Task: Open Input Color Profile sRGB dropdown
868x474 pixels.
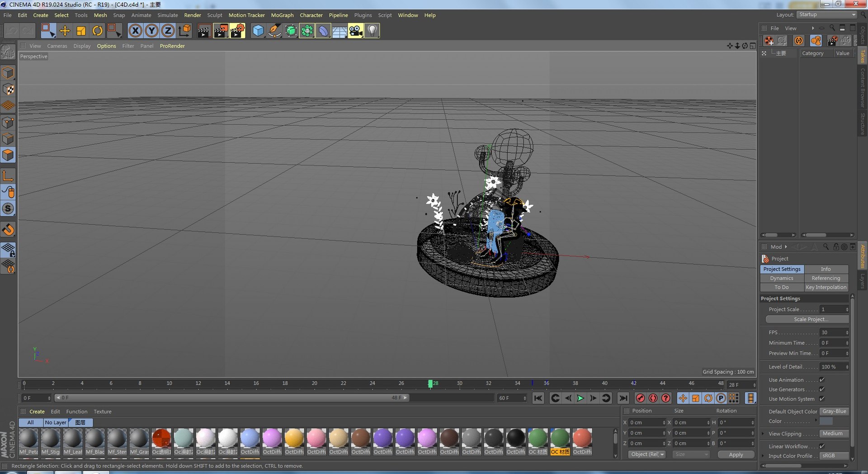Action: click(x=834, y=455)
